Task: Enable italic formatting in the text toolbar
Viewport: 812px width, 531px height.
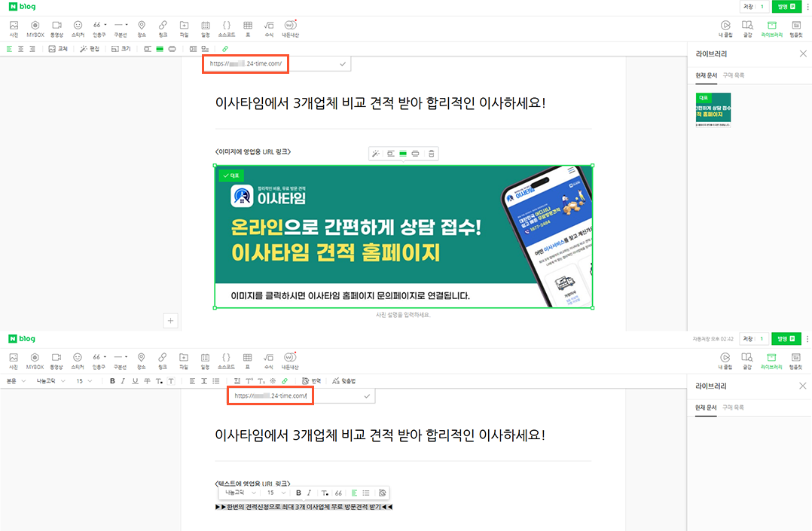Action: point(123,380)
